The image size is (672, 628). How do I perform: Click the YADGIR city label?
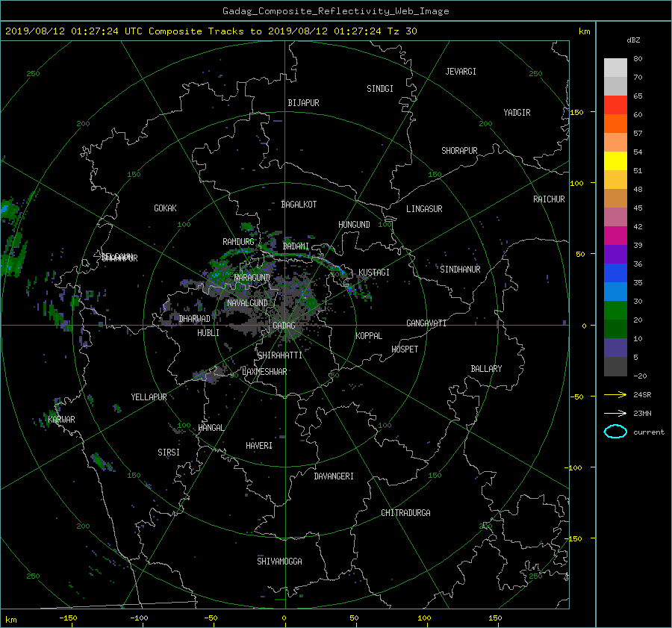pos(517,113)
